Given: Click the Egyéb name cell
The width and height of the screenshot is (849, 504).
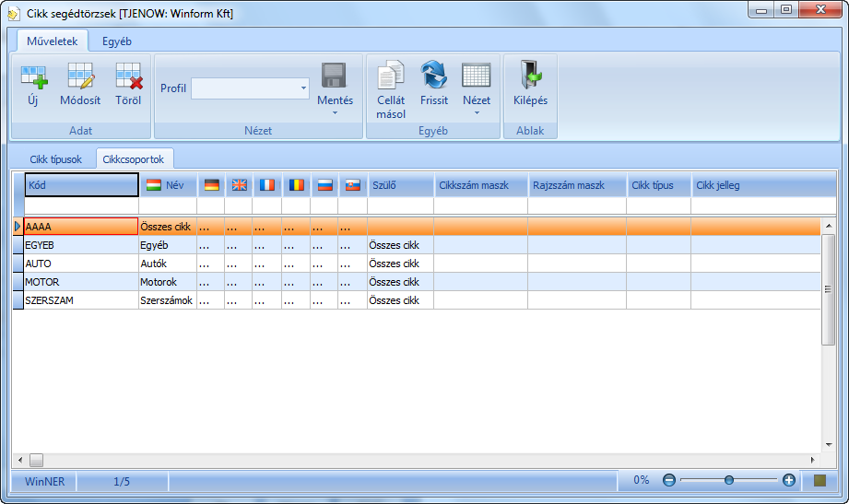Looking at the screenshot, I should [168, 245].
